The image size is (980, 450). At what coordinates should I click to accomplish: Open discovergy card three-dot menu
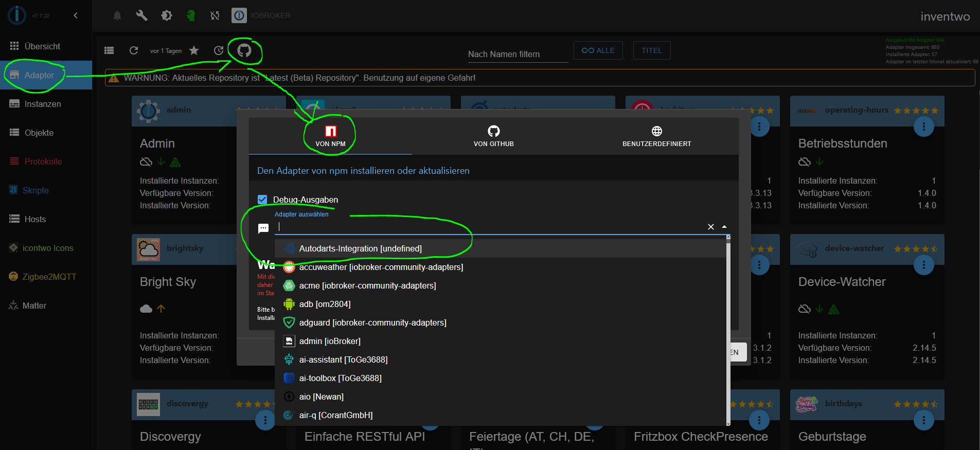click(x=265, y=420)
